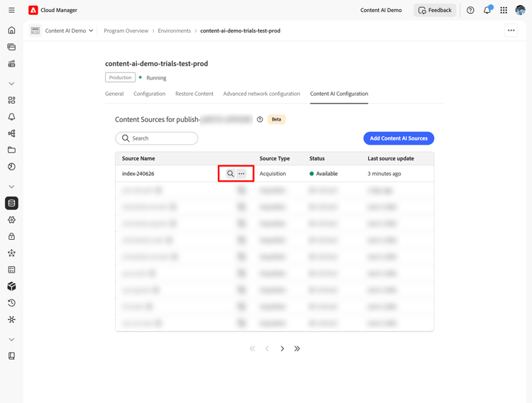Screen dimensions: 532x403
Task: Click Last source update column header
Action: coord(391,158)
